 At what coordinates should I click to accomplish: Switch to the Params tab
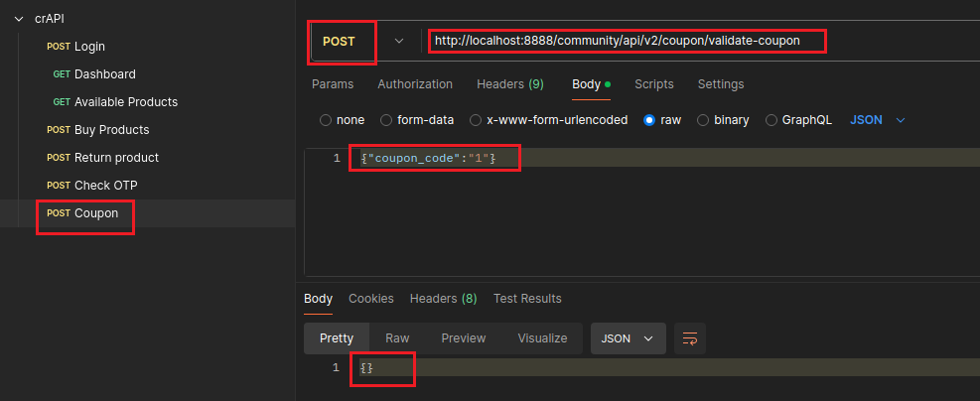pos(333,84)
